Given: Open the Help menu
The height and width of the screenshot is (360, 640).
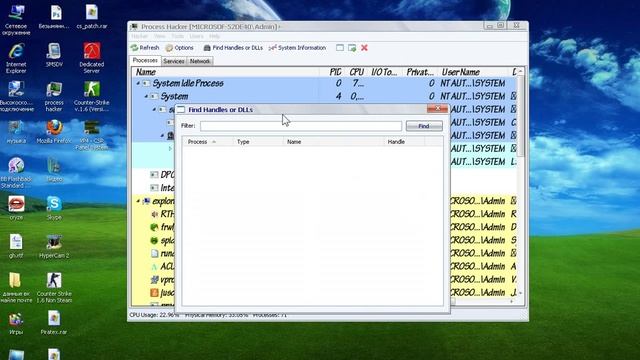Looking at the screenshot, I should [x=214, y=36].
